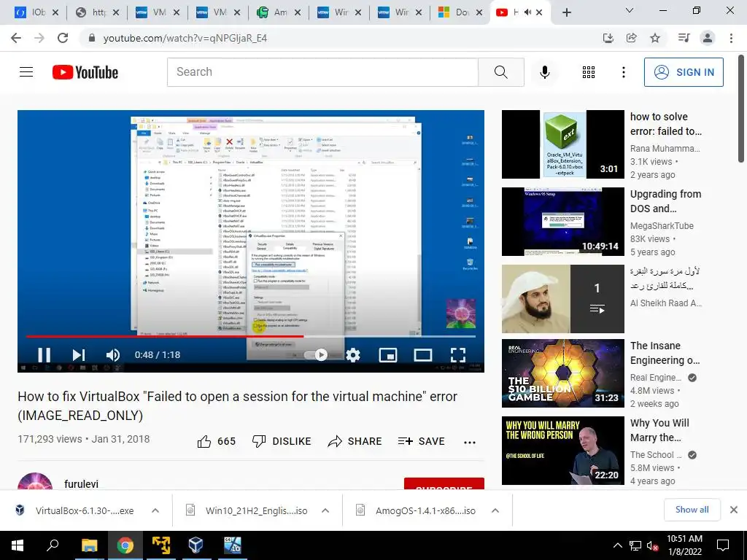Focus the YouTube Search field
Image resolution: width=747 pixels, height=560 pixels.
pos(322,72)
